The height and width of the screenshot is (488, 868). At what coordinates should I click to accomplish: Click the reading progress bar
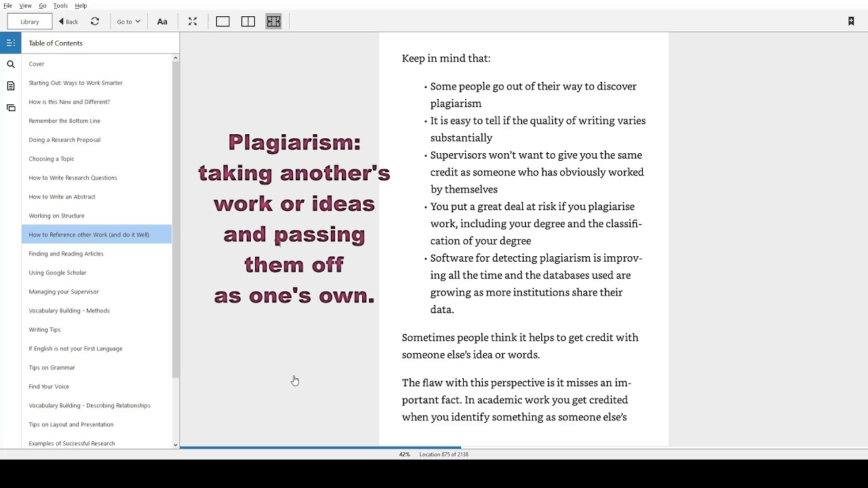(524, 447)
